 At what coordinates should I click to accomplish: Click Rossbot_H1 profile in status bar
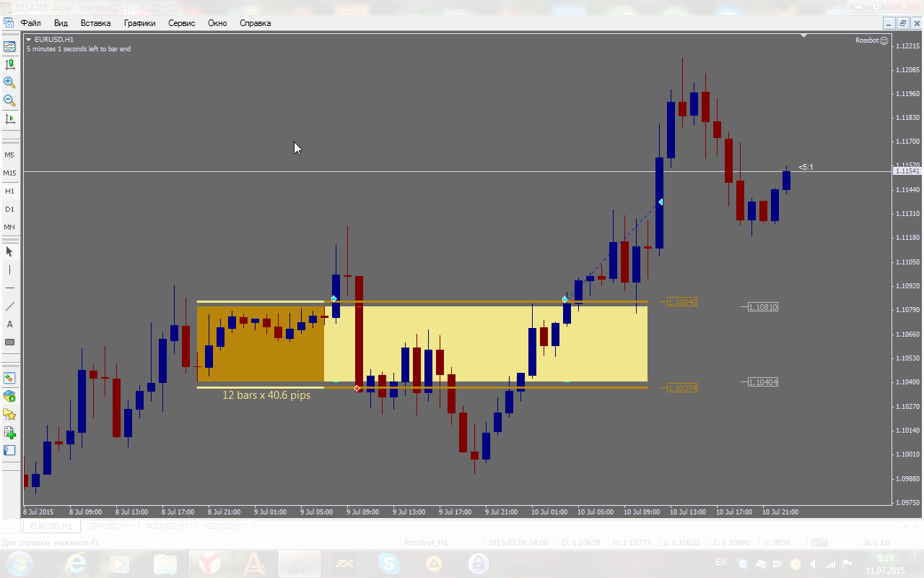426,543
